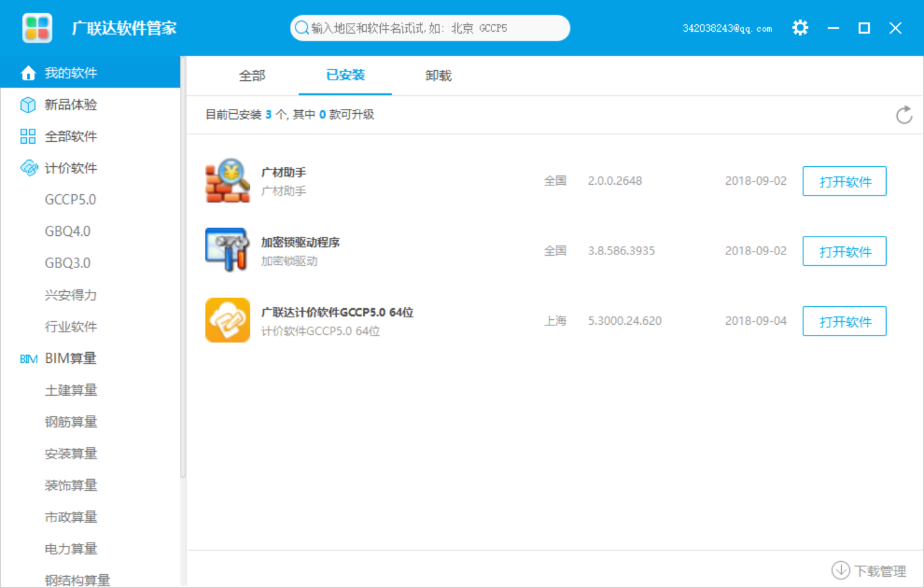The height and width of the screenshot is (588, 924).
Task: Select 市政算量 in the sidebar
Action: point(71,517)
